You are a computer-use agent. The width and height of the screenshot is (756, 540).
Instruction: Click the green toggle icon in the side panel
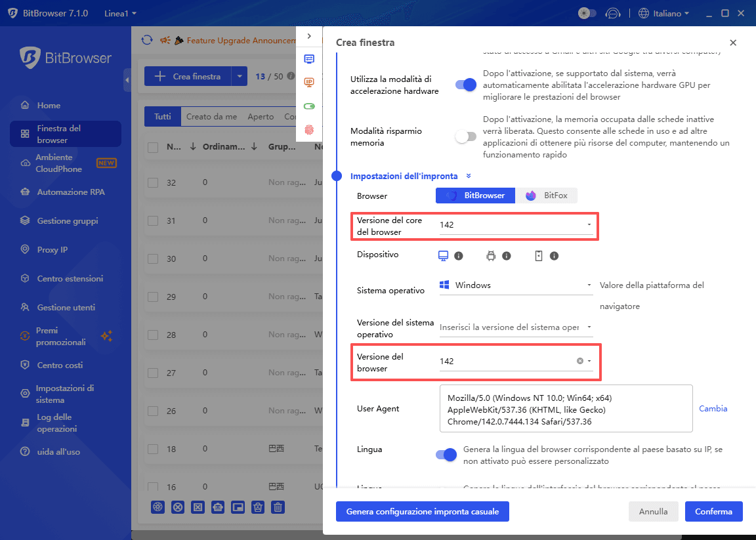pyautogui.click(x=309, y=105)
